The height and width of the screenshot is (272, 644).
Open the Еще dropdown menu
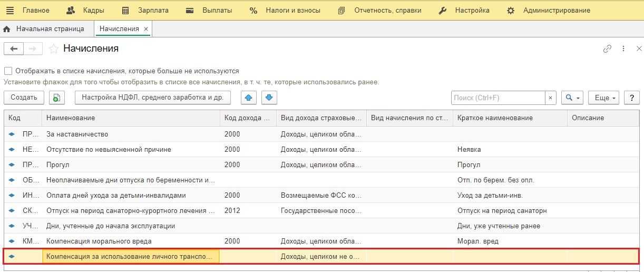click(603, 98)
